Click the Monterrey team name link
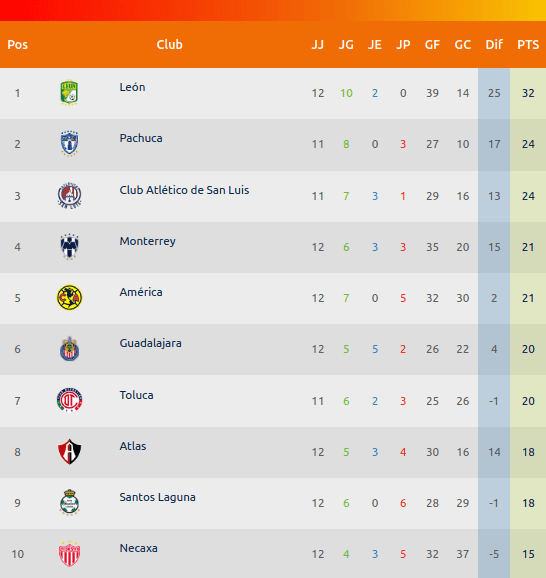 point(147,241)
